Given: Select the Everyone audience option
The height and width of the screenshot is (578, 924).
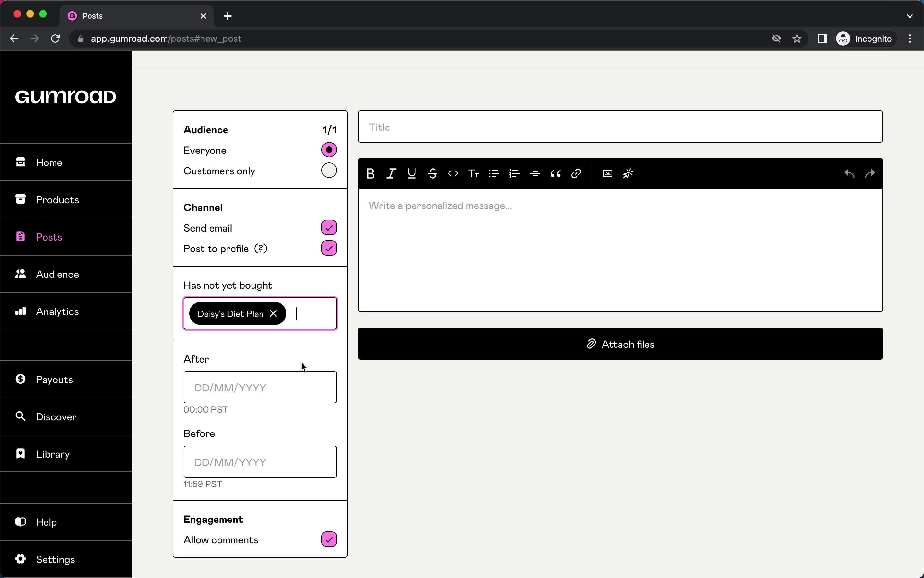Looking at the screenshot, I should [329, 150].
